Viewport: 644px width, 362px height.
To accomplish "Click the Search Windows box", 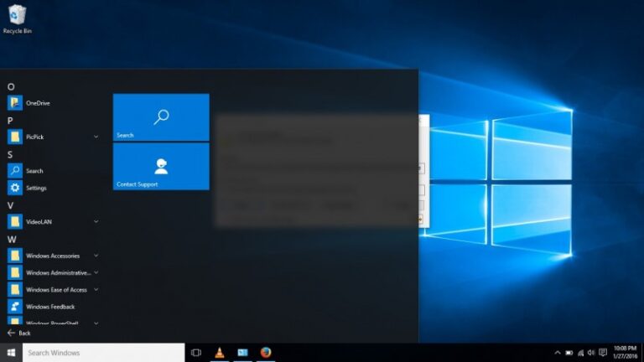I will (103, 353).
